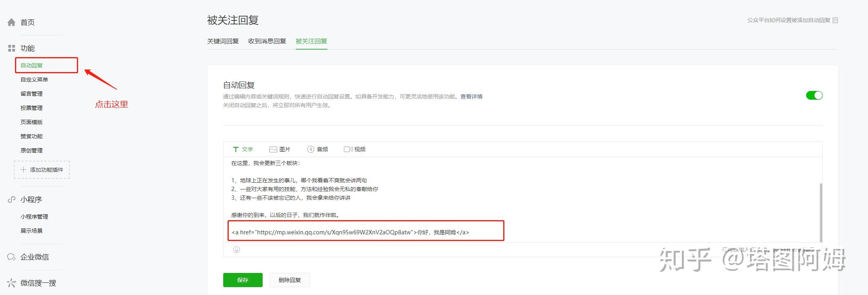Click the line starting 1、地球上正在发生的事儿
The image size is (868, 295).
pyautogui.click(x=299, y=180)
